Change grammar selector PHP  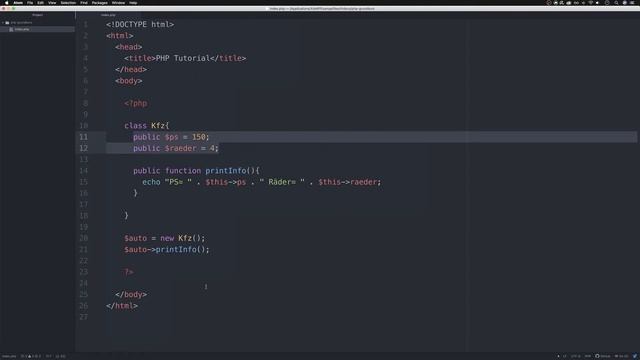pyautogui.click(x=588, y=356)
